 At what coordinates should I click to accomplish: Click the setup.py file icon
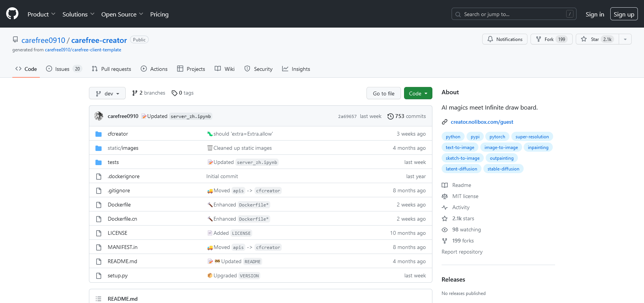(x=99, y=275)
